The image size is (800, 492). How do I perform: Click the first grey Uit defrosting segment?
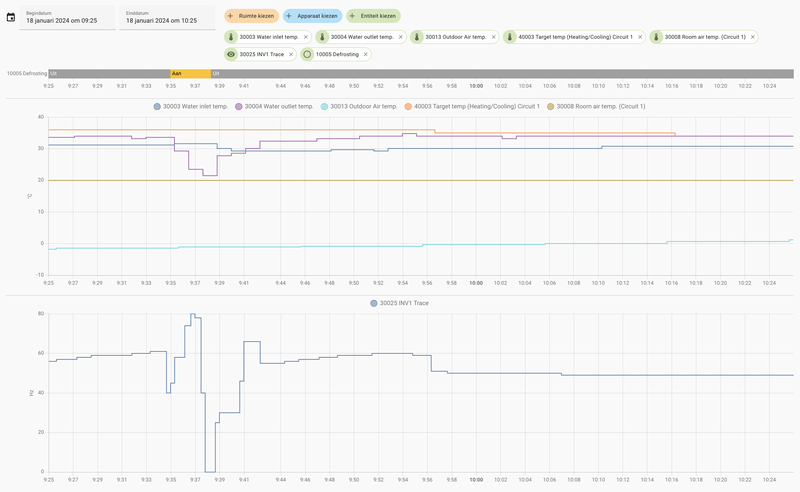pyautogui.click(x=109, y=73)
